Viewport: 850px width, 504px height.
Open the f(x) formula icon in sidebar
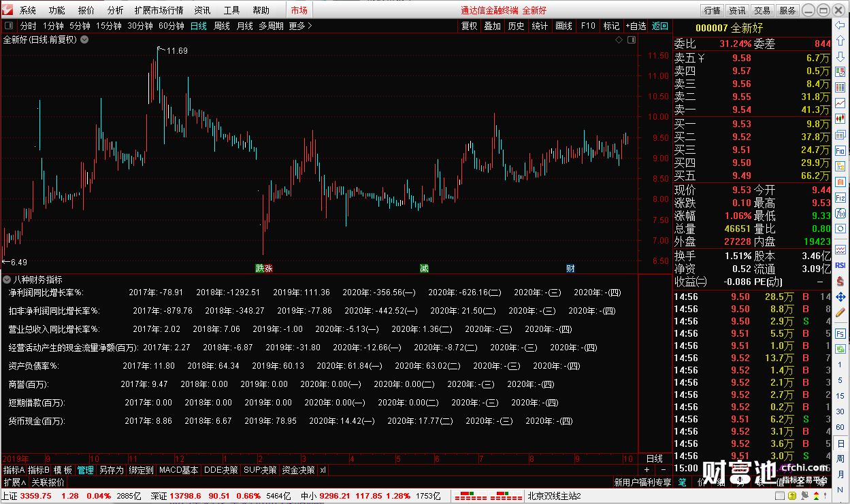(840, 213)
